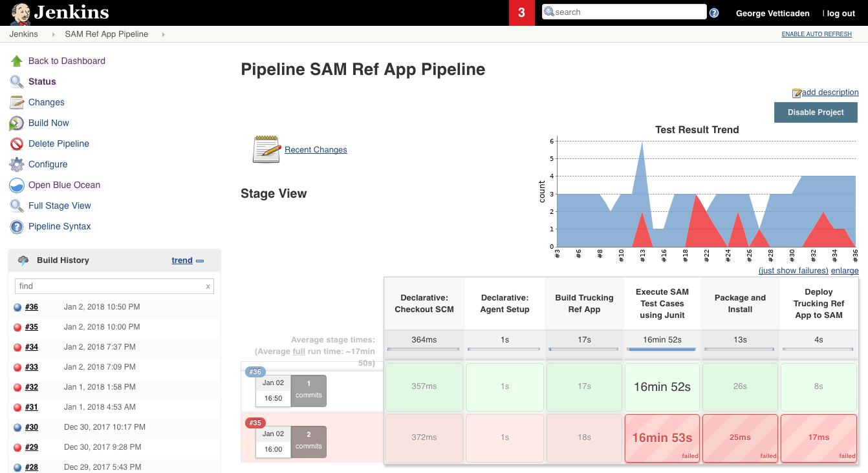Click the Full Stage View magnifier icon

[x=17, y=205]
